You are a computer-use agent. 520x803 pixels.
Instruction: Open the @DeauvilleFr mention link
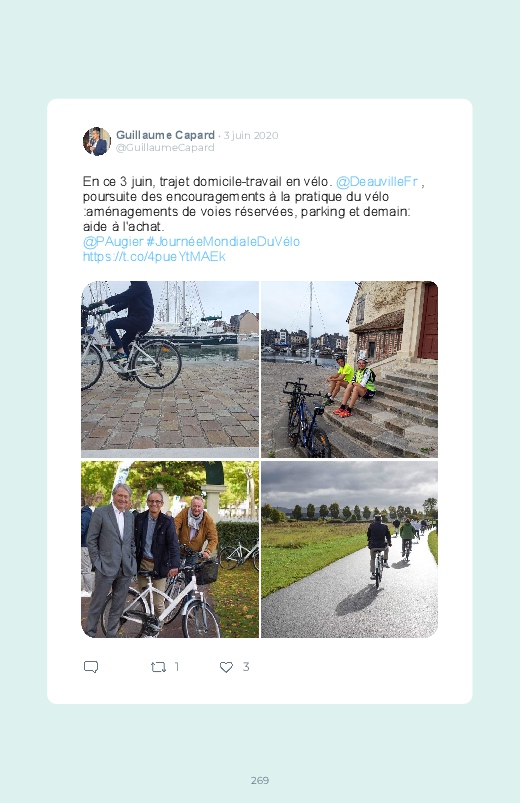[377, 182]
